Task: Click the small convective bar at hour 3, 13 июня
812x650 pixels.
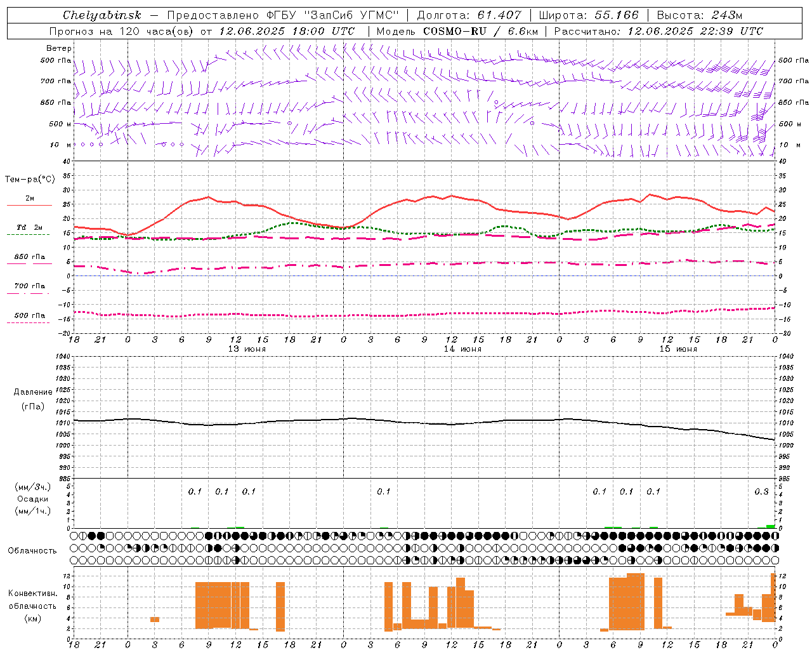Action: click(155, 620)
